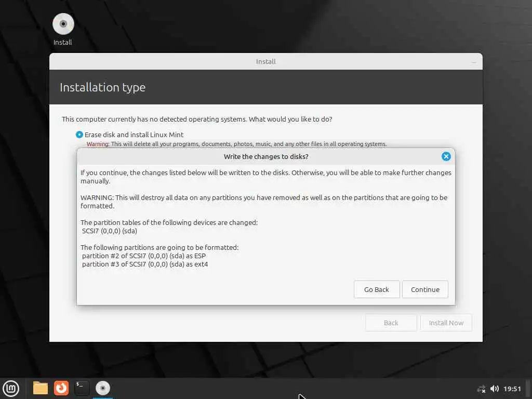Open the Install desktop icon
The width and height of the screenshot is (532, 399).
point(63,29)
